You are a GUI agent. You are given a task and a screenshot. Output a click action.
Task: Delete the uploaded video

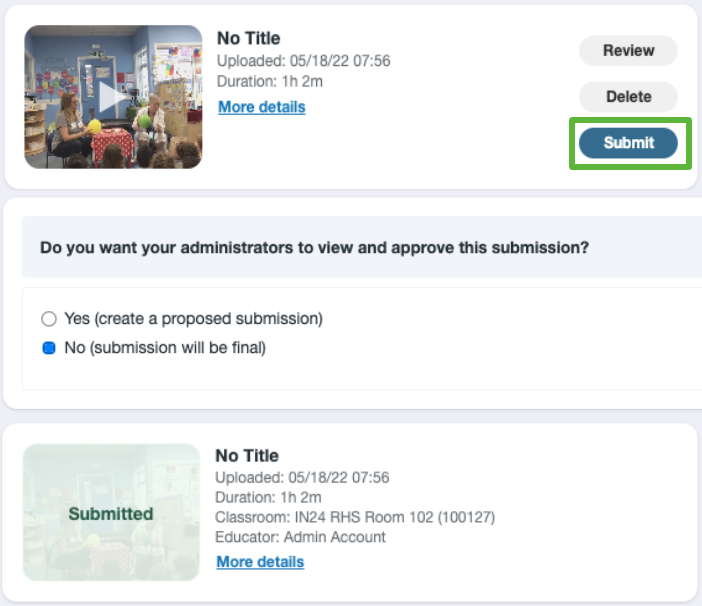point(628,97)
